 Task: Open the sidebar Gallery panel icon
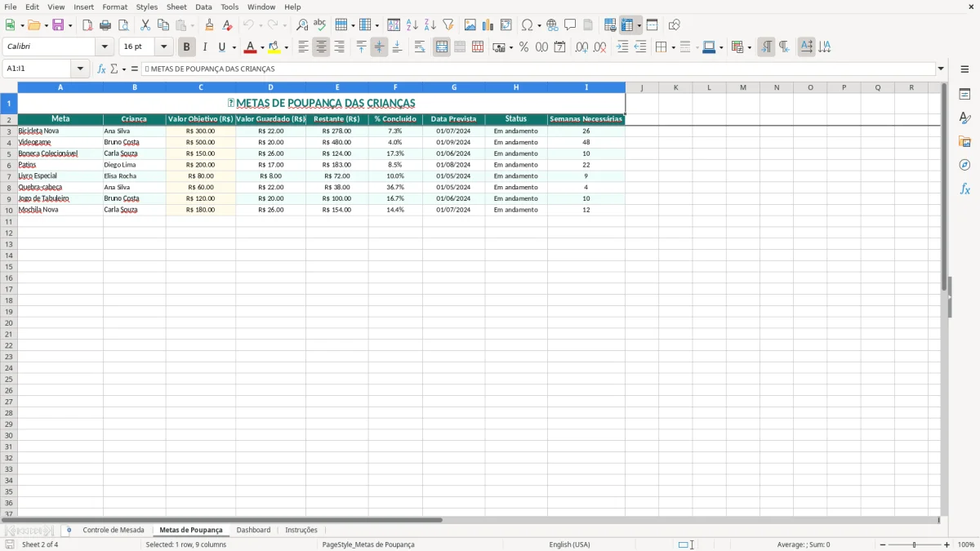click(964, 142)
